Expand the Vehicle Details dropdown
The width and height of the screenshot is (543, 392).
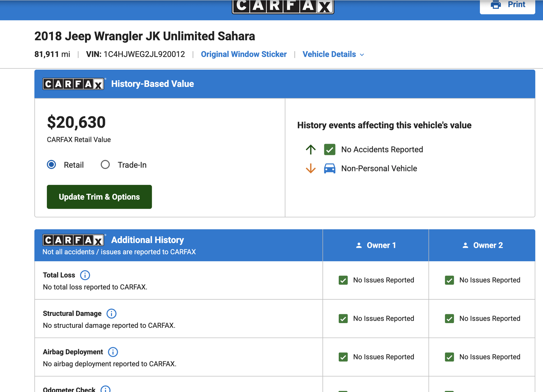tap(333, 54)
